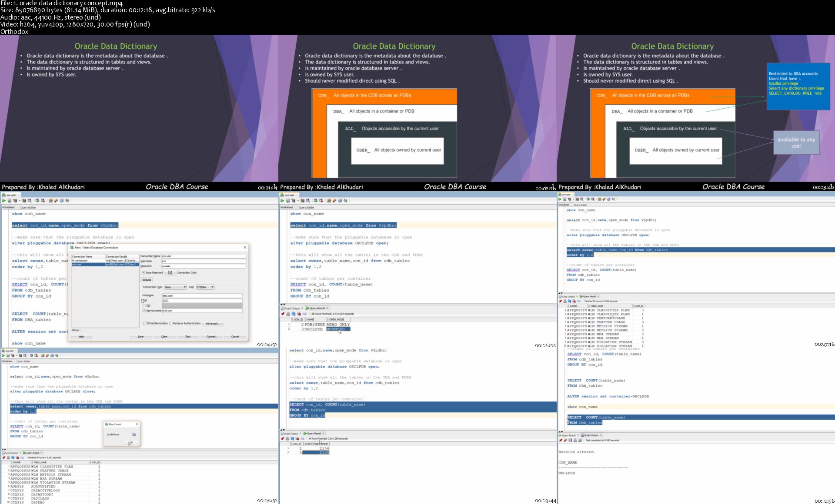This screenshot has width=835, height=504.
Task: Open the slide thumbnail timestamped 00:01:14
Action: pyautogui.click(x=139, y=113)
